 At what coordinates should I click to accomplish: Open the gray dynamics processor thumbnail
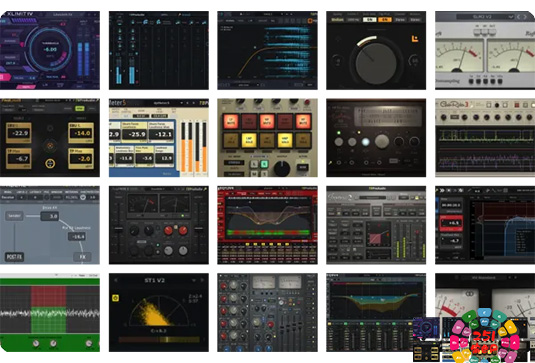(376, 225)
